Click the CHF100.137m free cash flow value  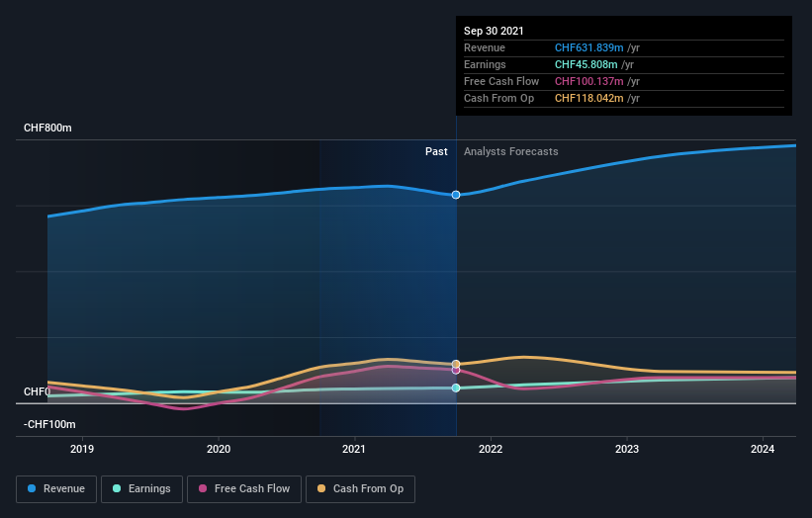588,81
